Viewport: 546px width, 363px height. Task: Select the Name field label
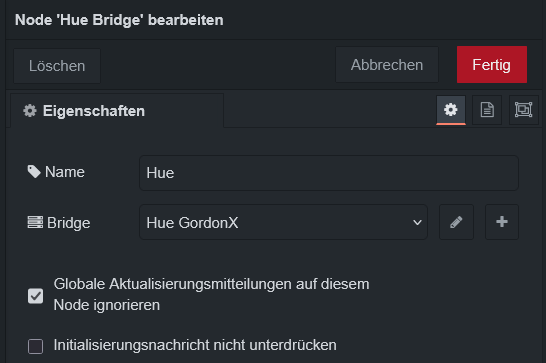[x=65, y=172]
